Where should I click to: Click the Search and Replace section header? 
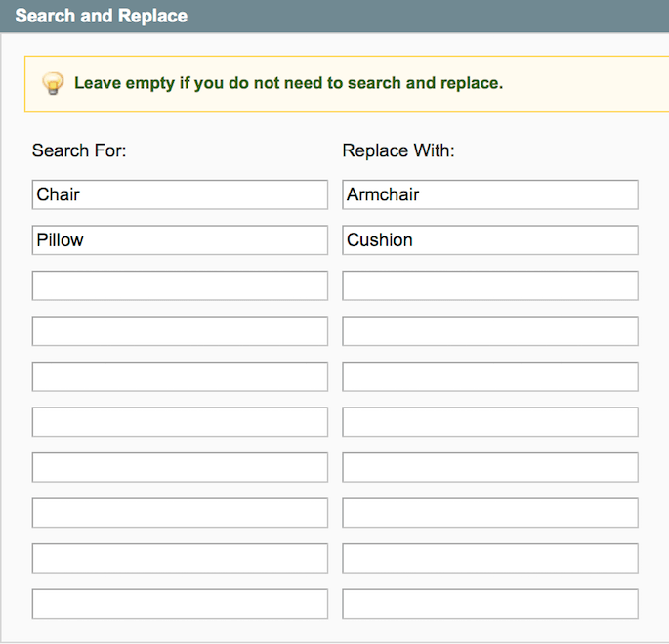[x=102, y=17]
